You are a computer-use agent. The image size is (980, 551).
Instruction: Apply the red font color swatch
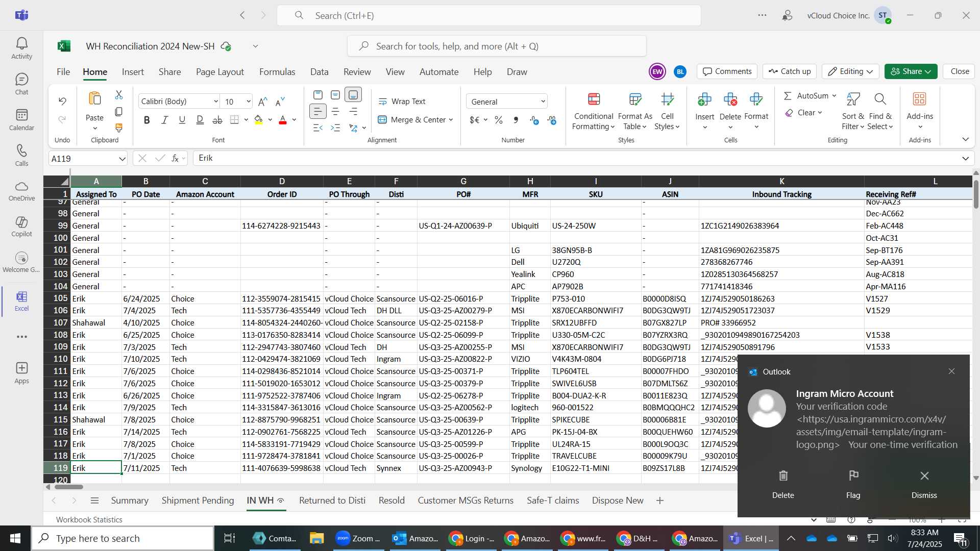click(x=283, y=120)
